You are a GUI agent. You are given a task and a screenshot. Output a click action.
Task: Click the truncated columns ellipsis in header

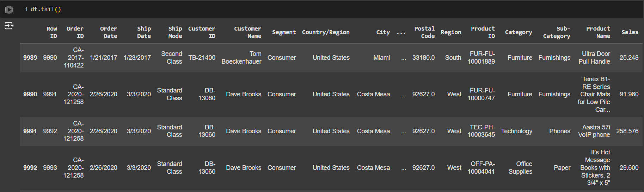(401, 32)
